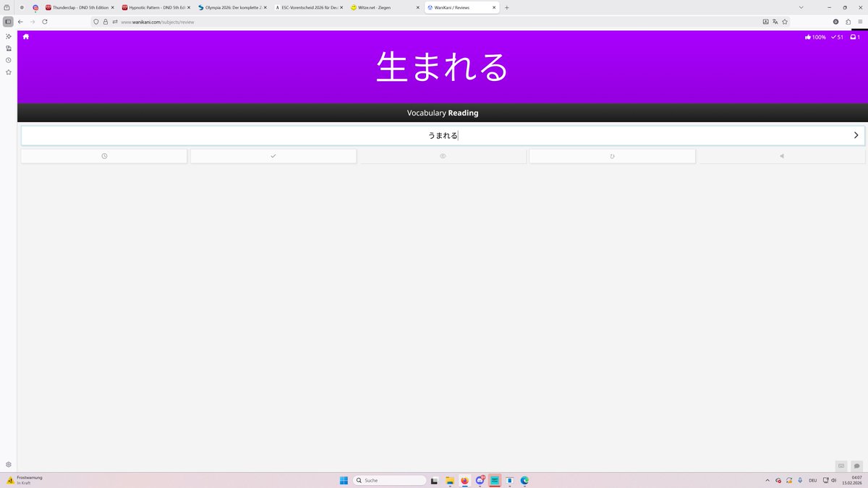Screen dimensions: 868x488
Task: Open the Windows Start menu
Action: 344,480
